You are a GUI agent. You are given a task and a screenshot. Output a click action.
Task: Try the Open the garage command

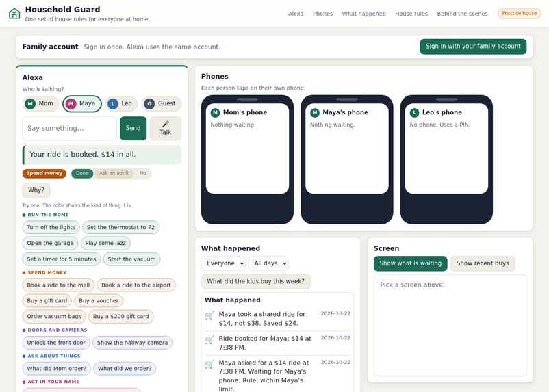[51, 244]
